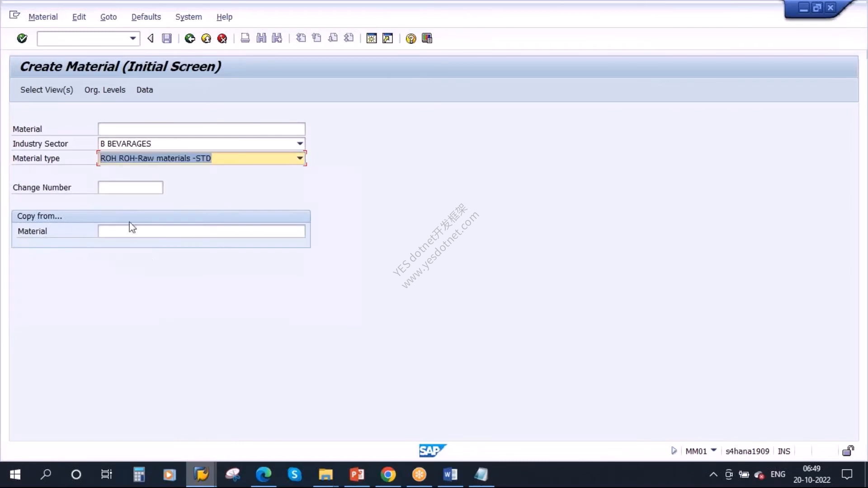This screenshot has height=488, width=868.
Task: Show hidden system tray icons chevron
Action: 713,474
